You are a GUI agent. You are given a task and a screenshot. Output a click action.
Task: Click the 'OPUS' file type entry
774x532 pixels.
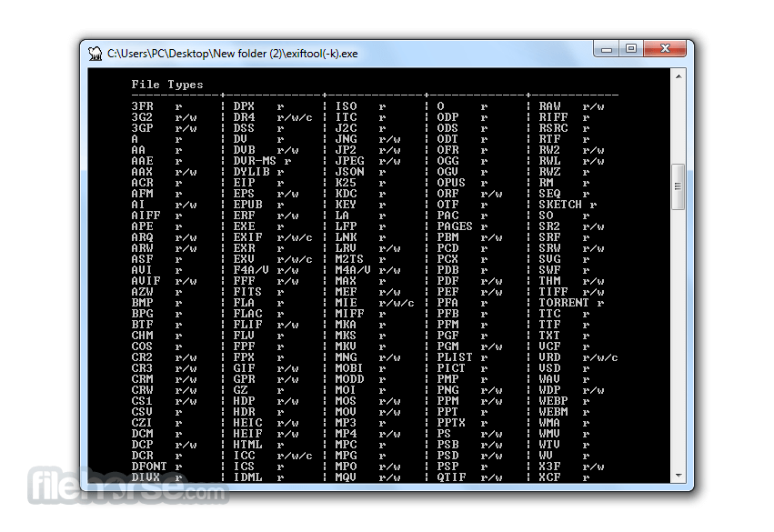click(x=451, y=183)
